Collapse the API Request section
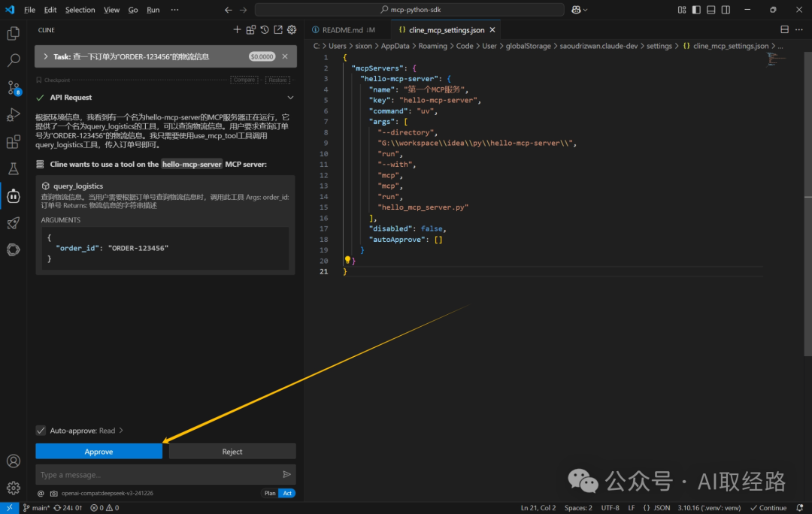The width and height of the screenshot is (812, 514). [290, 97]
